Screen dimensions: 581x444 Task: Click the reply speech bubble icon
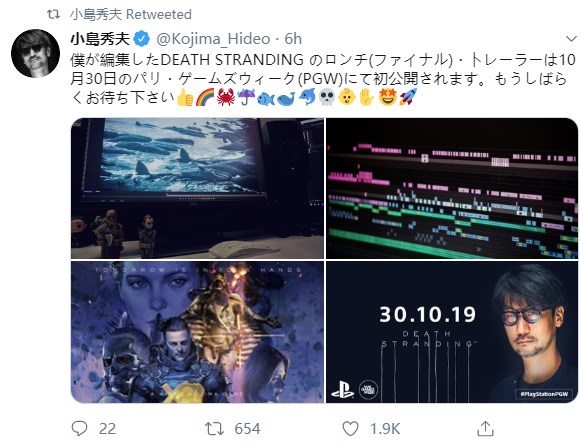tap(79, 428)
